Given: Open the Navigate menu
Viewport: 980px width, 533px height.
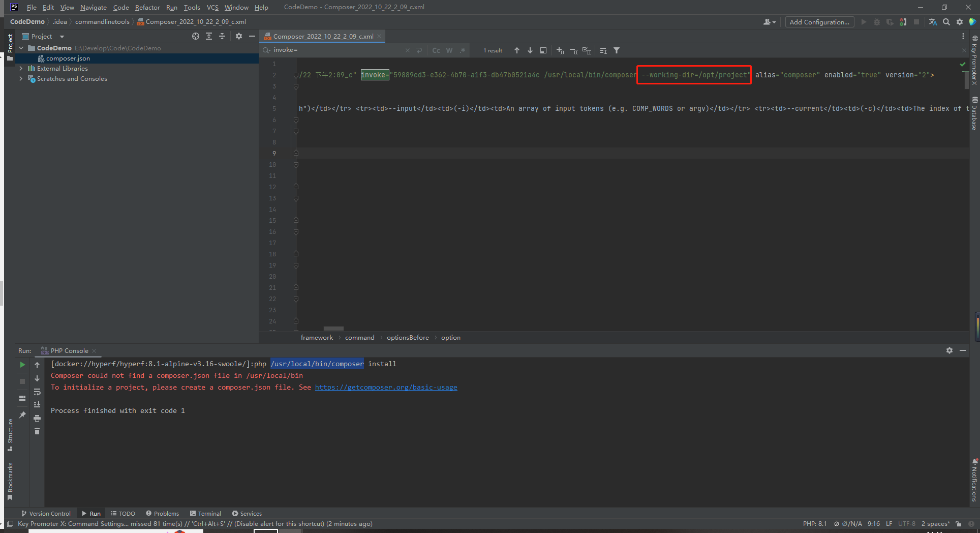Looking at the screenshot, I should click(94, 7).
